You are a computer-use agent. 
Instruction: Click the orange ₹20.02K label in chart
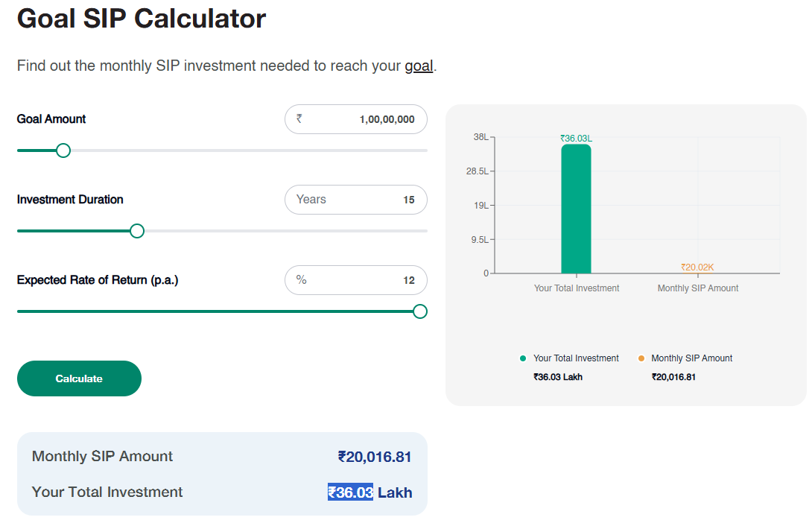(x=697, y=267)
